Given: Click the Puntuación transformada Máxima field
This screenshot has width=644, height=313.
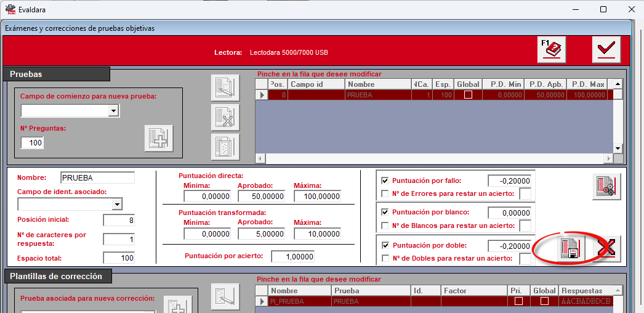Looking at the screenshot, I should tap(317, 234).
